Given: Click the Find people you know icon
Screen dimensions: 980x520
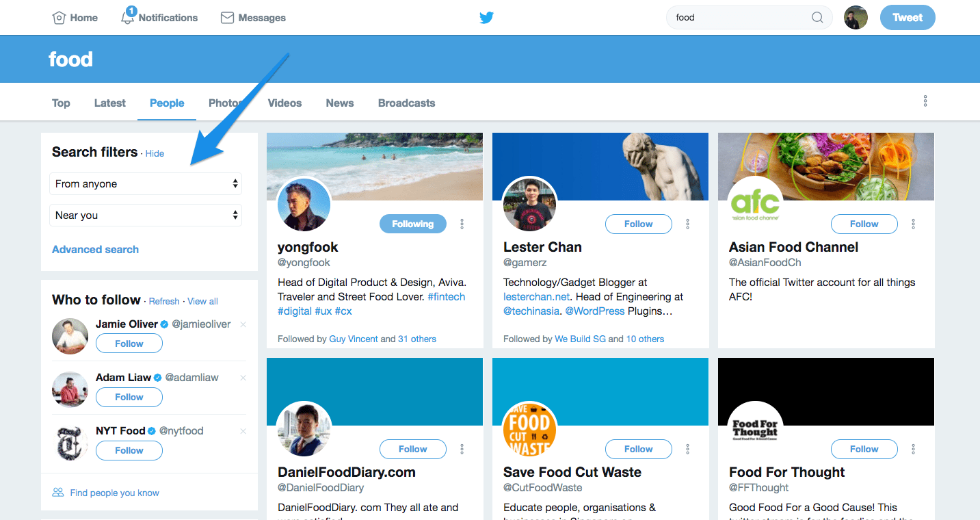Looking at the screenshot, I should point(58,493).
